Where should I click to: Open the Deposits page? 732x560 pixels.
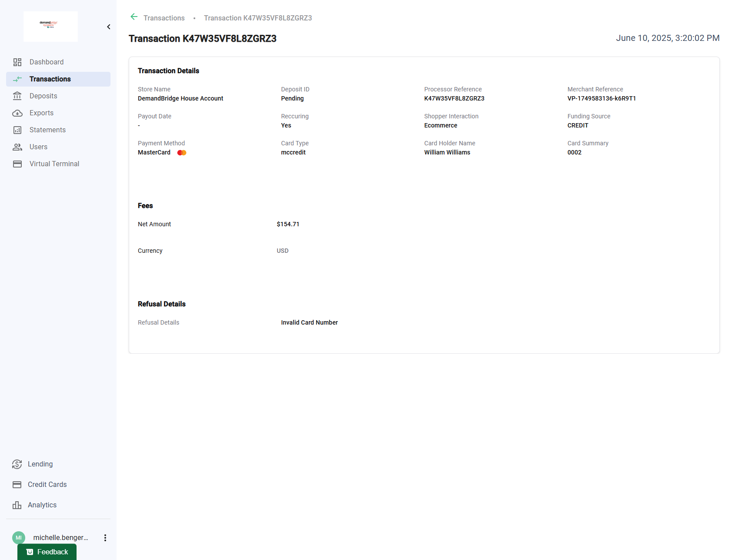(x=58, y=96)
